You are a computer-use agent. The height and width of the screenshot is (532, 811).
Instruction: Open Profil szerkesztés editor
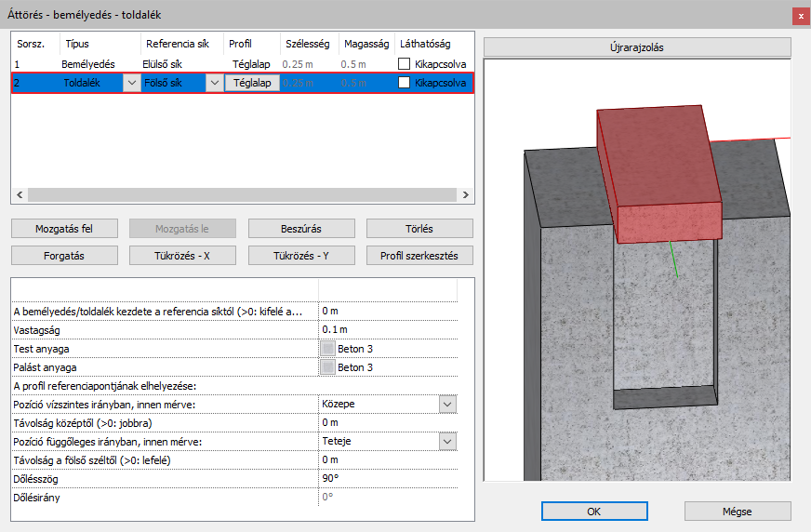419,256
